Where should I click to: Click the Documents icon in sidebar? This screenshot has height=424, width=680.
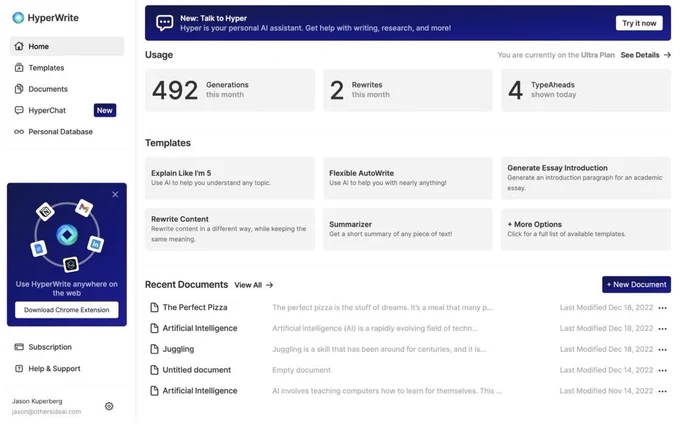pos(19,89)
